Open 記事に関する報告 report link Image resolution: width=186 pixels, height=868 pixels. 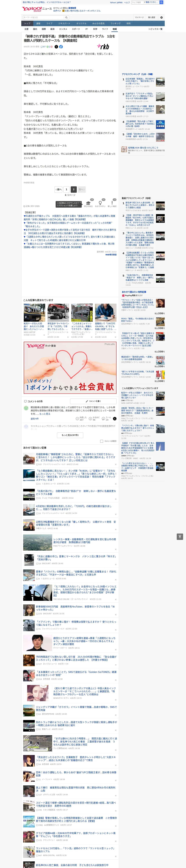tap(32, 206)
